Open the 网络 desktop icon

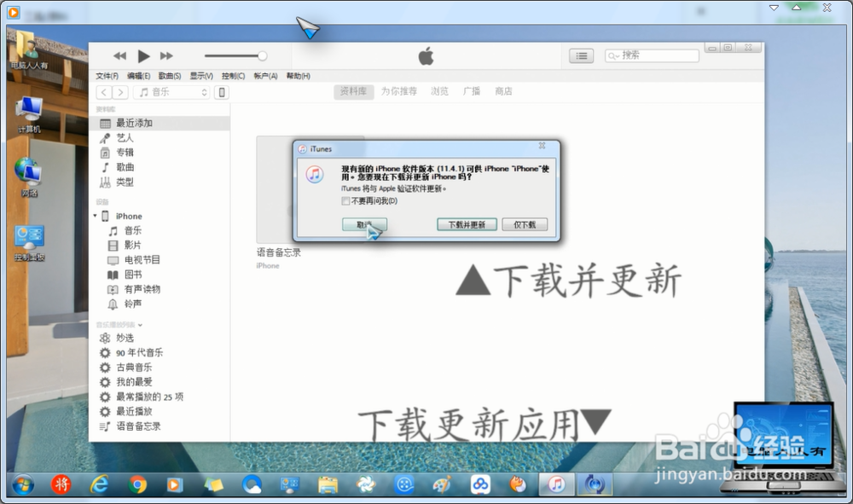click(29, 177)
